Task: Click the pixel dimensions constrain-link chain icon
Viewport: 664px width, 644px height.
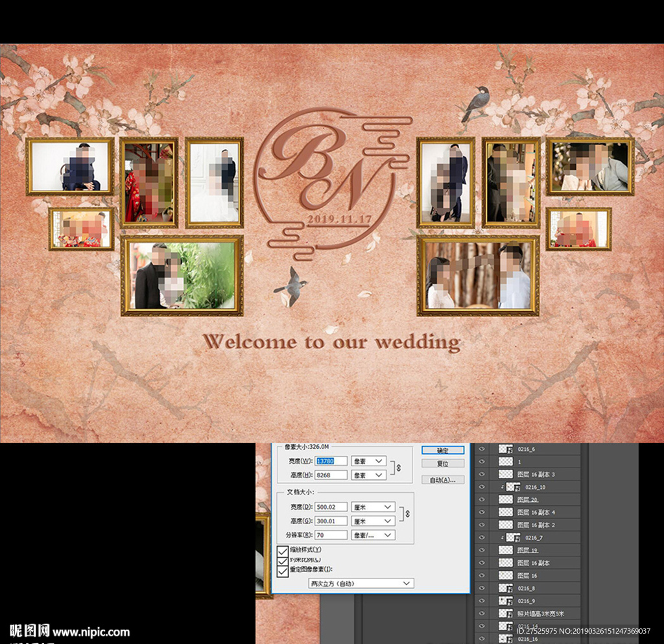Action: pos(399,468)
